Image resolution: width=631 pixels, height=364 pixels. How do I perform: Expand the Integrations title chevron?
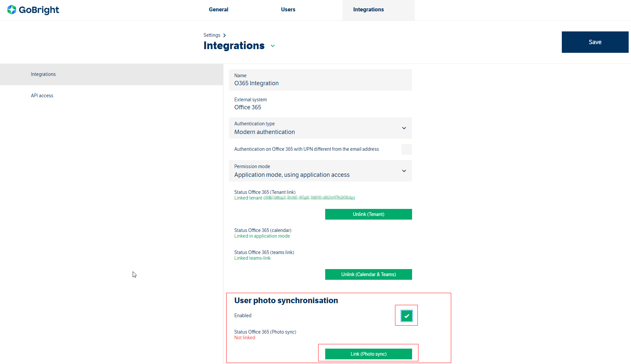point(273,46)
